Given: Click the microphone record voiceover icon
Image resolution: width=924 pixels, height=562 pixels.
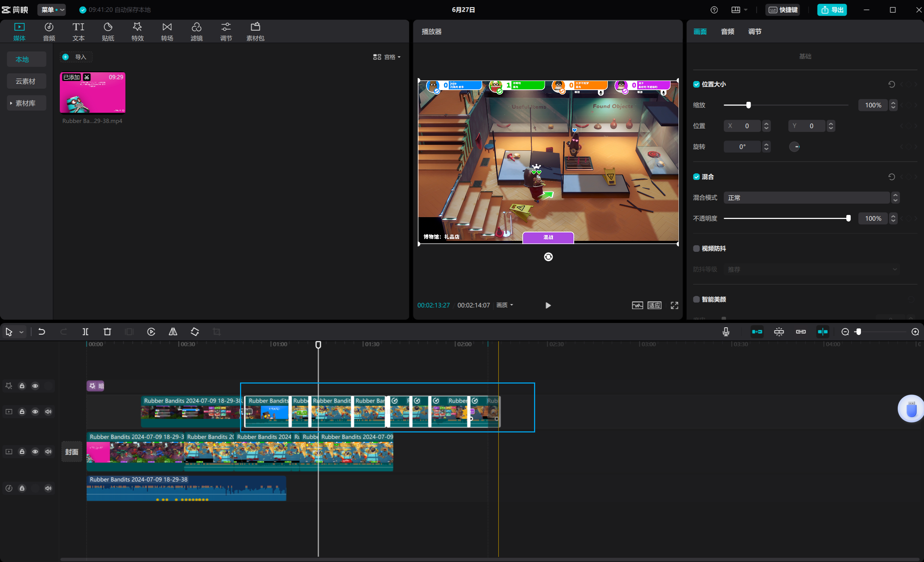Looking at the screenshot, I should [x=726, y=332].
